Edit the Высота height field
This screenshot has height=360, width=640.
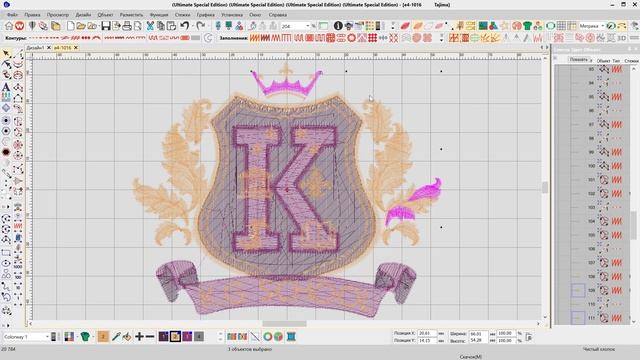tap(478, 340)
